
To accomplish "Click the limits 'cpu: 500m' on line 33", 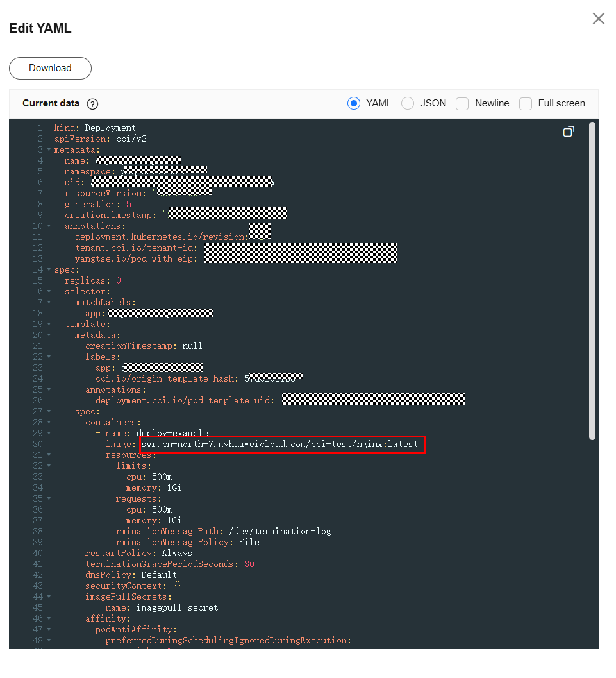I will [149, 477].
